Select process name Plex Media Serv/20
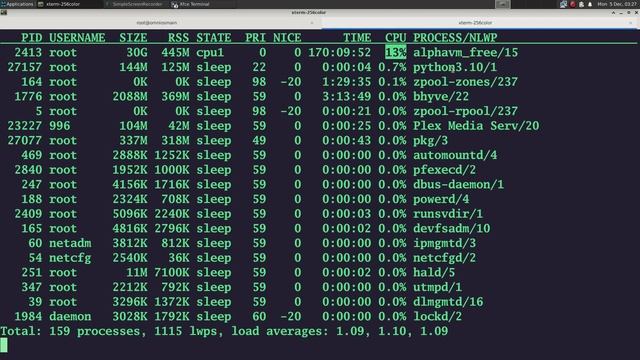Viewport: 640px width, 360px height. click(476, 126)
